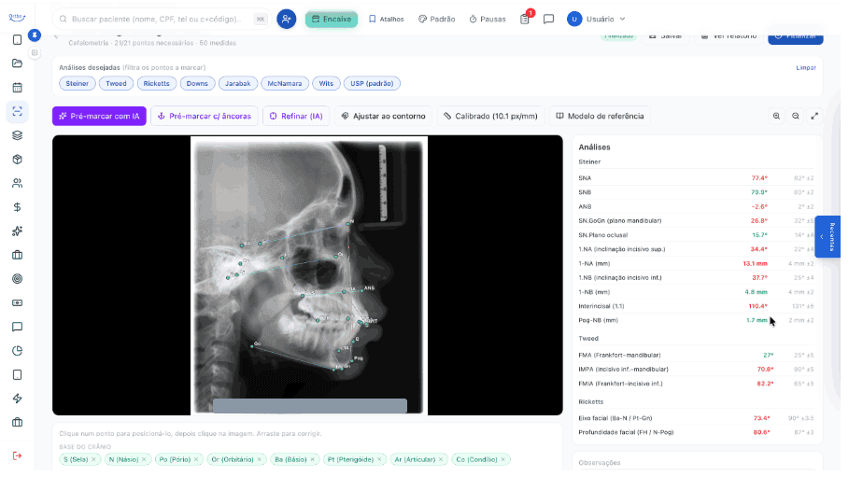This screenshot has height=504, width=863.
Task: Toggle the USP (padrão) analysis chip
Action: pyautogui.click(x=372, y=84)
